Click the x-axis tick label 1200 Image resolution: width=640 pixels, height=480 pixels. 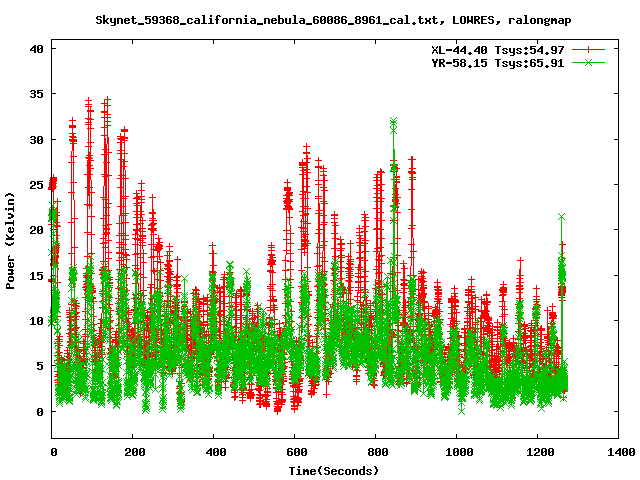540,452
